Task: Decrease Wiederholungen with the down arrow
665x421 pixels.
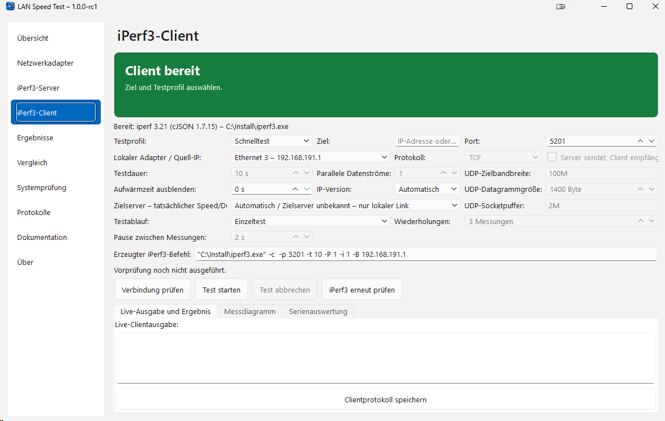Action: (x=651, y=221)
